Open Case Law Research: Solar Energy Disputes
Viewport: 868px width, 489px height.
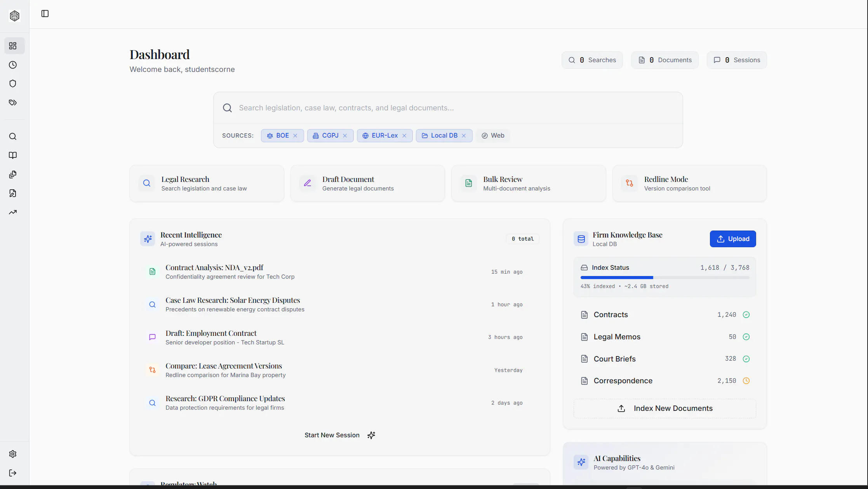point(340,305)
